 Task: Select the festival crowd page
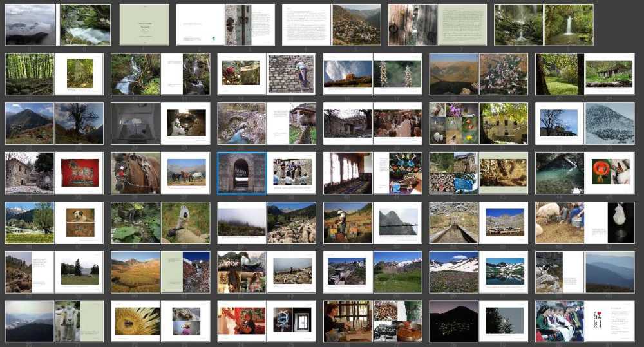click(x=397, y=123)
